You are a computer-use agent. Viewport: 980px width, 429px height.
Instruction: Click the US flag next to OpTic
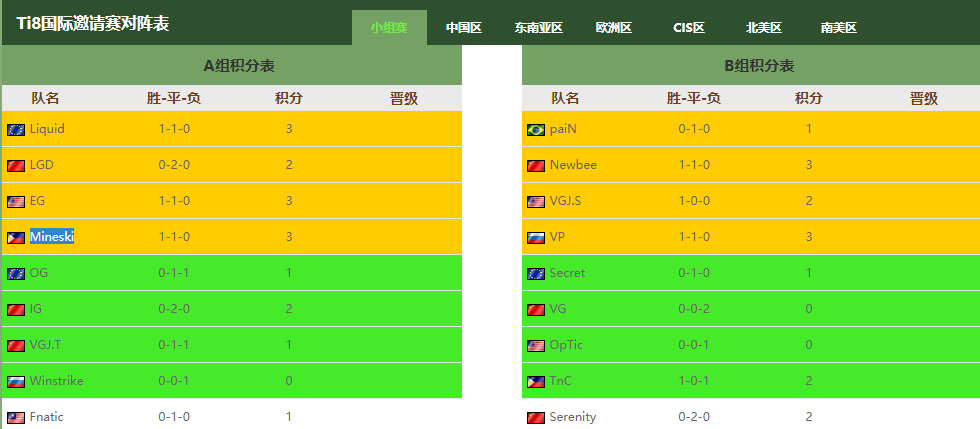tap(536, 346)
